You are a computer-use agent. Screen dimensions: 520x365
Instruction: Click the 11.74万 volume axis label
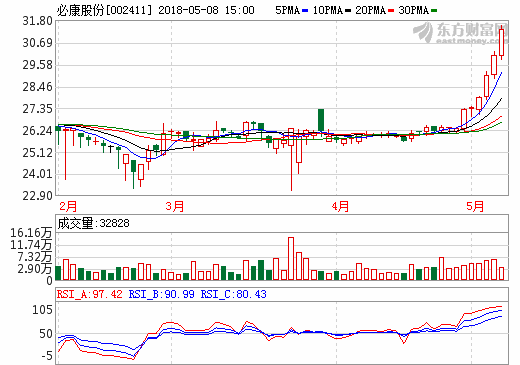click(31, 245)
